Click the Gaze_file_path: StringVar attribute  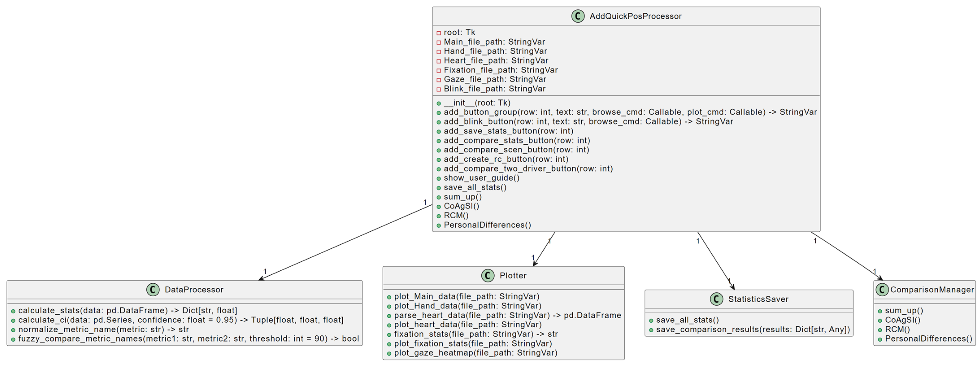[x=495, y=79]
